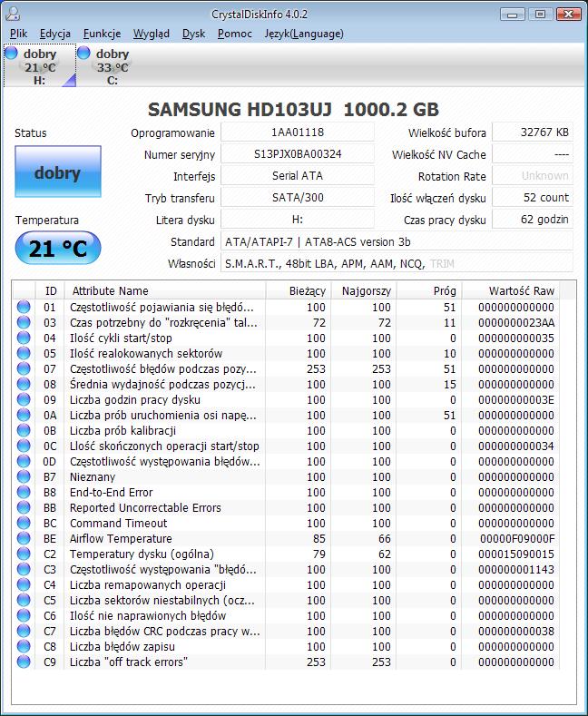Click status orb for attribute 03
588x716 pixels.
click(24, 322)
